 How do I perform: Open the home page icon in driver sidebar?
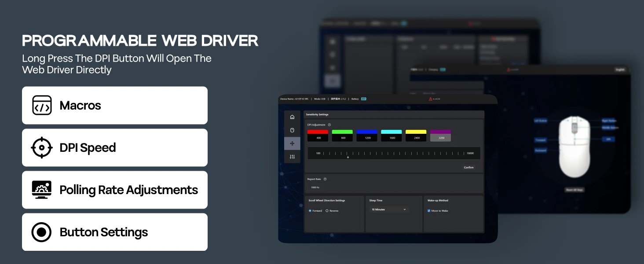click(x=292, y=117)
